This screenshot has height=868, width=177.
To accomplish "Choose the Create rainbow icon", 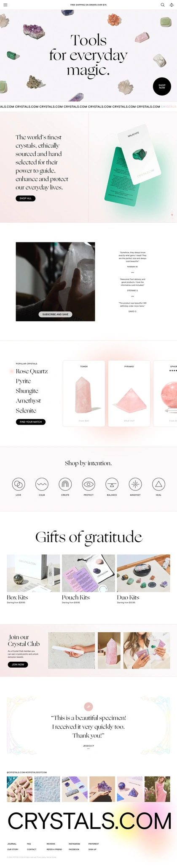I will click(65, 484).
